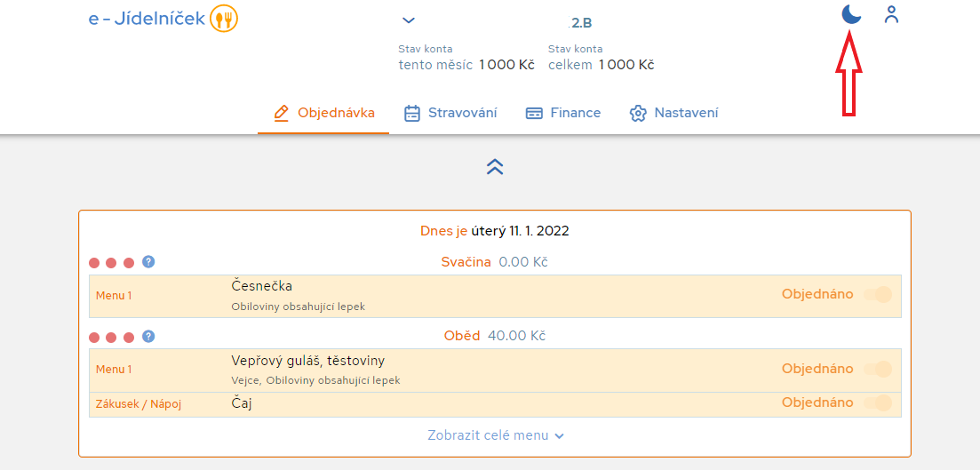
Task: Toggle the Vepřový guláš order switch
Action: [878, 369]
